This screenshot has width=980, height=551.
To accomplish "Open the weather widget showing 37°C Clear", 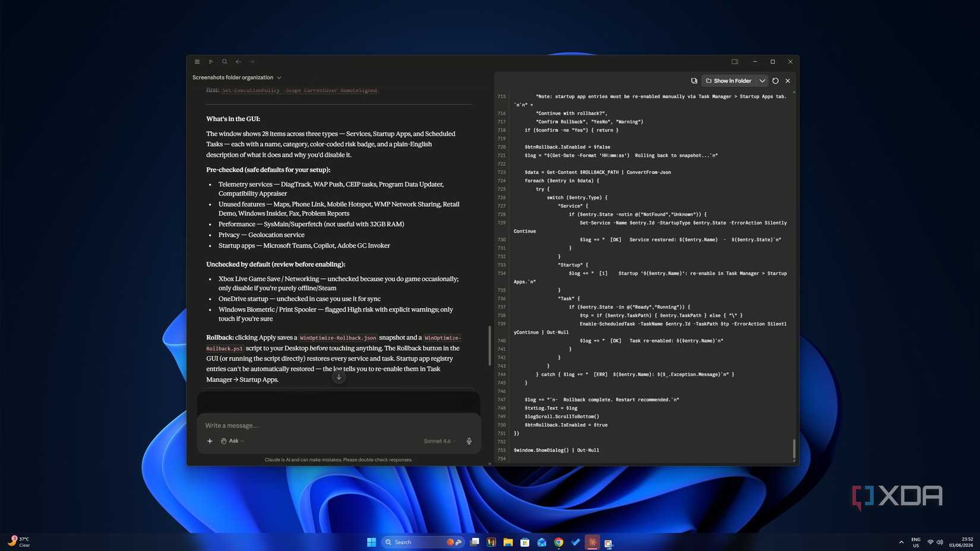I will tap(19, 541).
